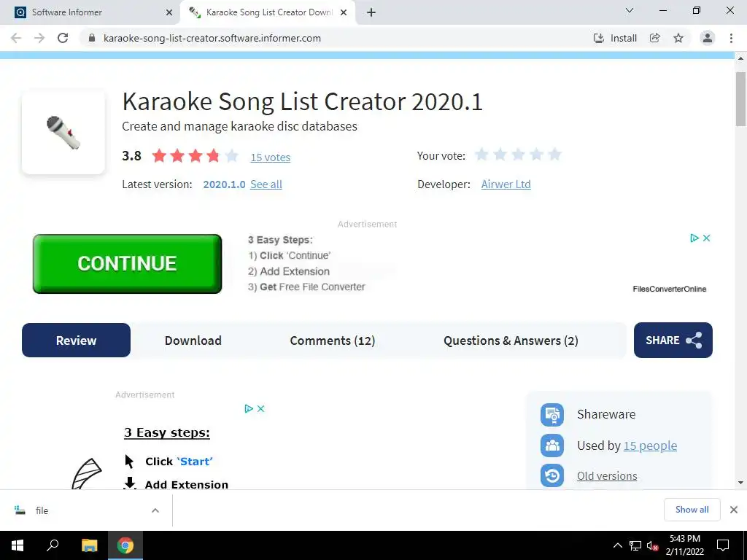Open developer Airwer Ltd link
This screenshot has width=747, height=560.
point(506,184)
